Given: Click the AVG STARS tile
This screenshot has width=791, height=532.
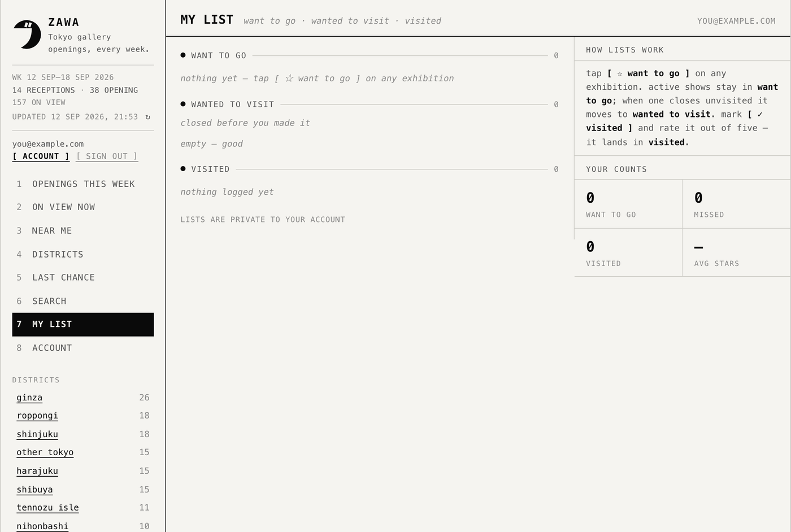Looking at the screenshot, I should tap(737, 252).
